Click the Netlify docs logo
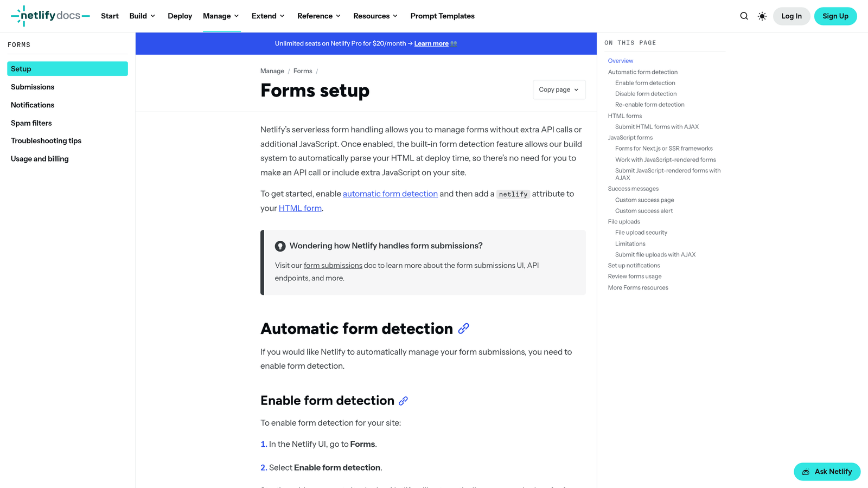This screenshot has height=488, width=868. (x=50, y=16)
